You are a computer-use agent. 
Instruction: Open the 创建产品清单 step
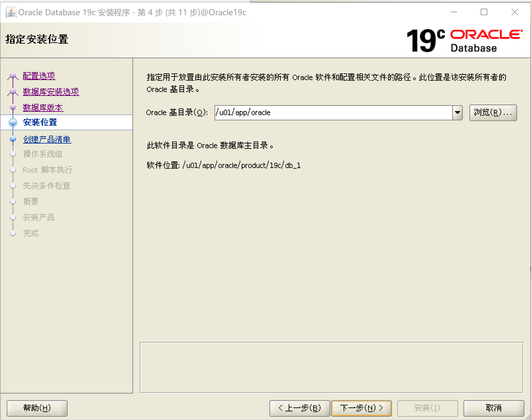(47, 140)
